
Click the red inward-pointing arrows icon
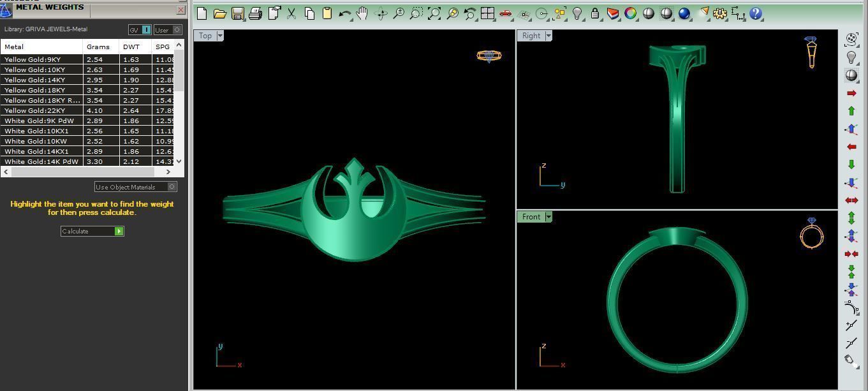(x=851, y=254)
